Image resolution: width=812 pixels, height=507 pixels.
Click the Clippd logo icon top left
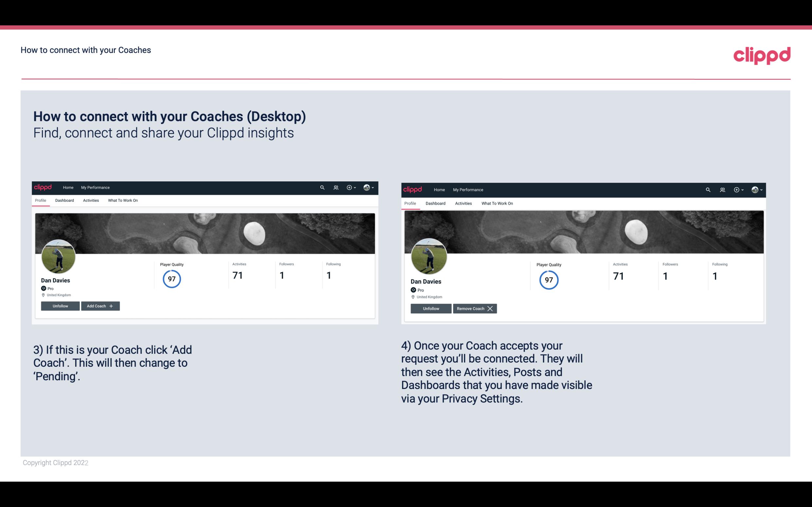pyautogui.click(x=44, y=187)
